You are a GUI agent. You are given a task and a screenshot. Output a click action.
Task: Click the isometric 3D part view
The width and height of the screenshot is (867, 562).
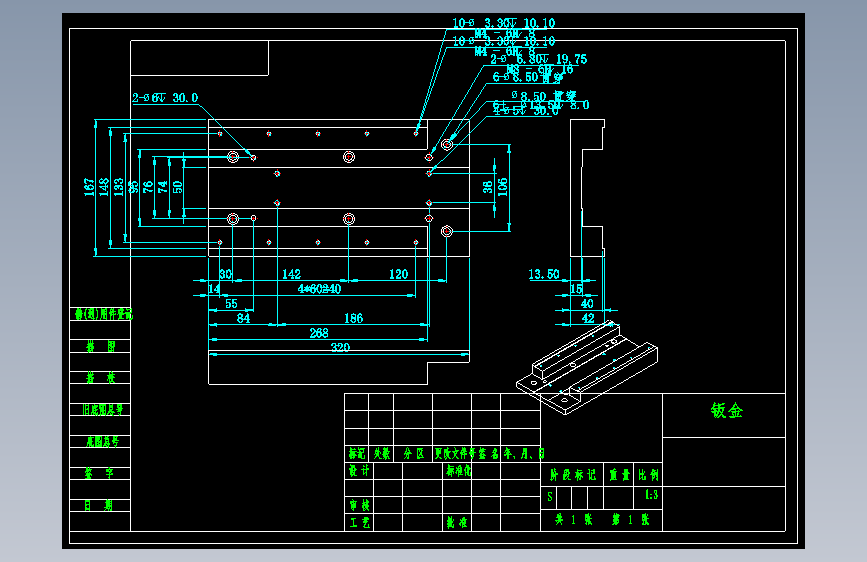(587, 367)
